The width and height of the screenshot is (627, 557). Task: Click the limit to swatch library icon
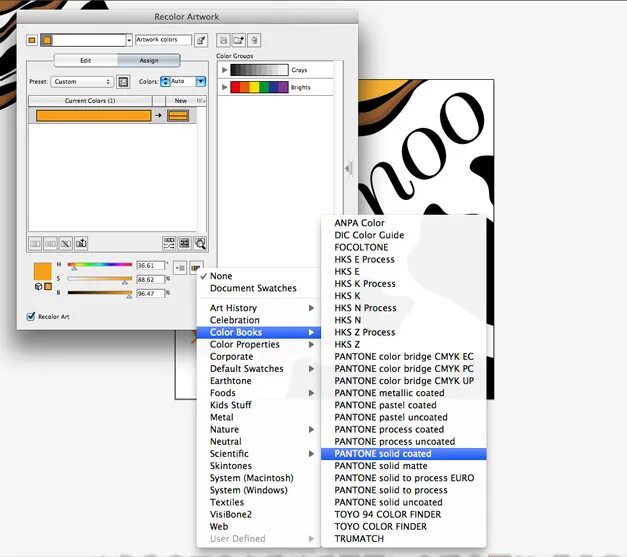[x=196, y=268]
